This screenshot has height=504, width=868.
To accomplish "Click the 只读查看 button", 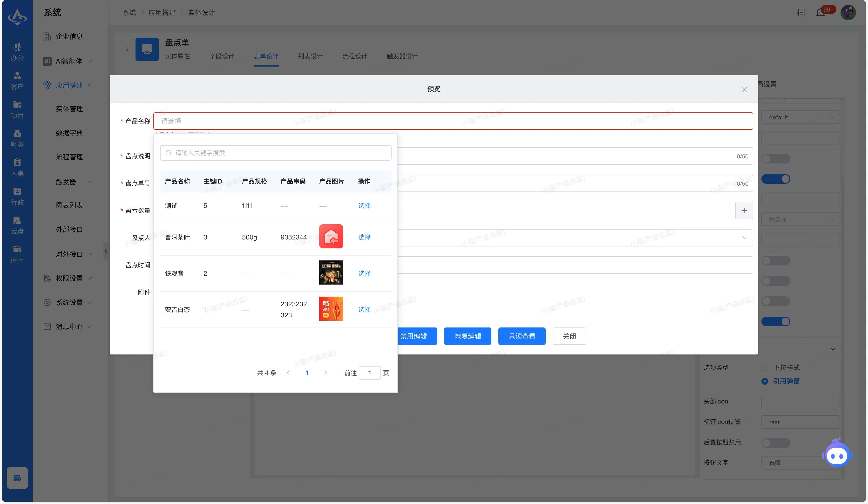I will click(x=522, y=336).
